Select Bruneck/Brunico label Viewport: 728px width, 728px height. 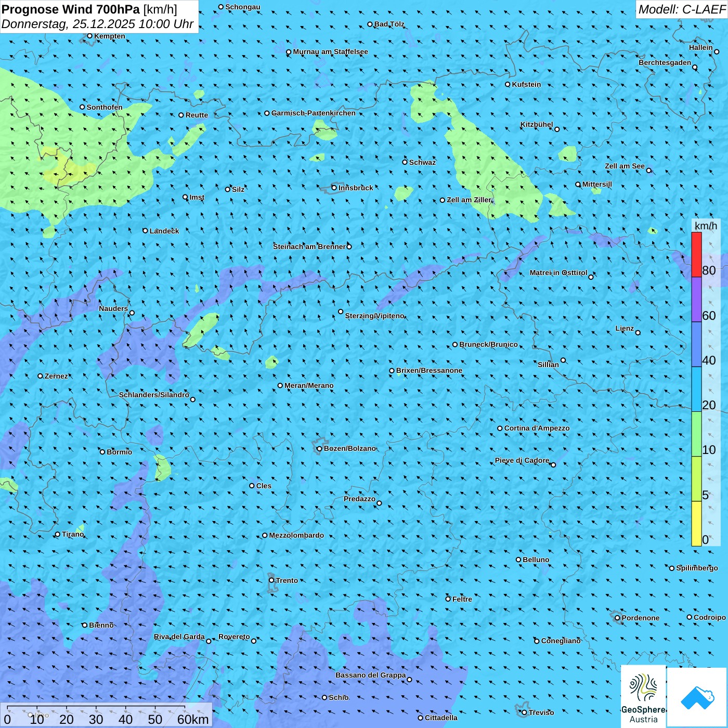pyautogui.click(x=488, y=344)
